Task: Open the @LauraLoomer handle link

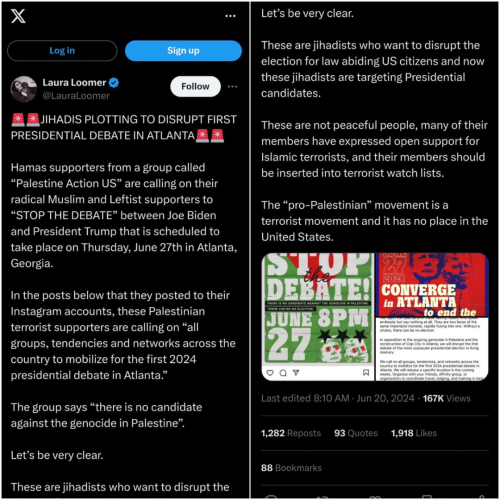Action: (x=76, y=96)
